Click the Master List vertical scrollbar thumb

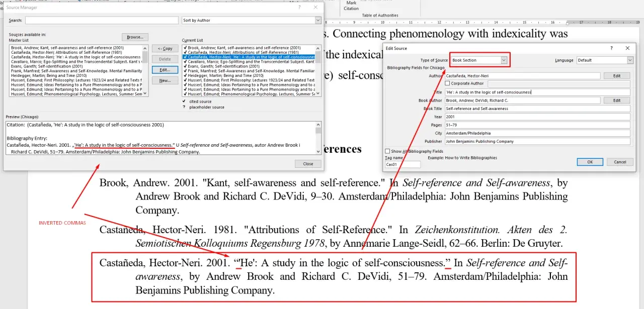(145, 58)
